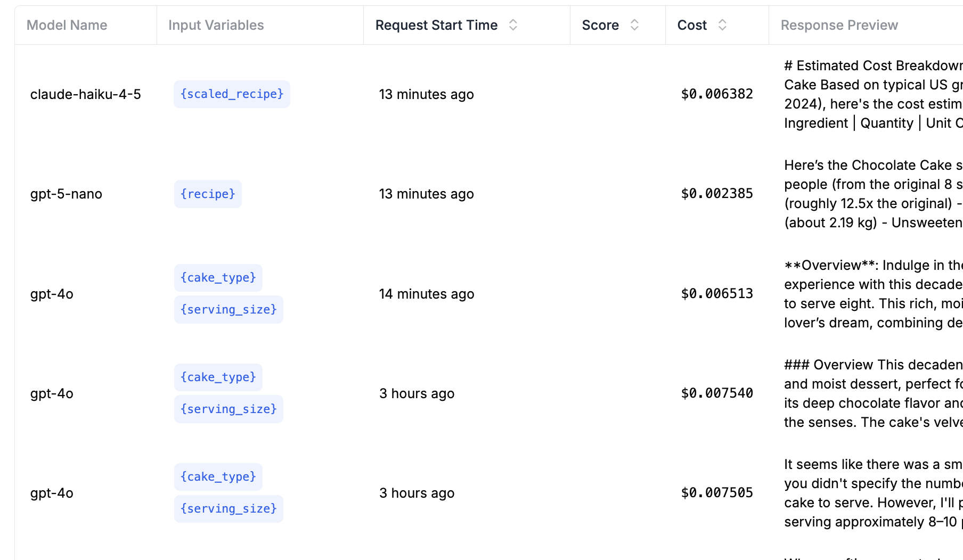Sort the table by Score
Screen dimensions: 963x560
click(x=633, y=24)
